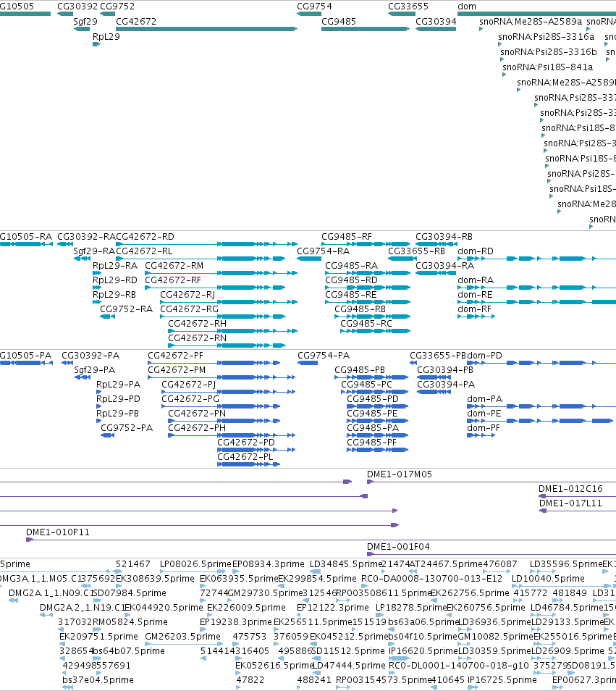This screenshot has height=691, width=616.
Task: Click the CG30394 gene label
Action: (x=436, y=21)
